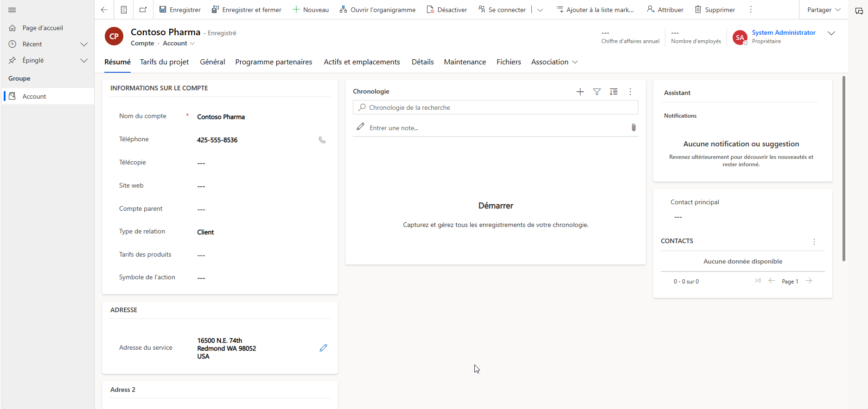Click Symbole de l'action field
Image resolution: width=868 pixels, height=409 pixels.
[x=261, y=278]
